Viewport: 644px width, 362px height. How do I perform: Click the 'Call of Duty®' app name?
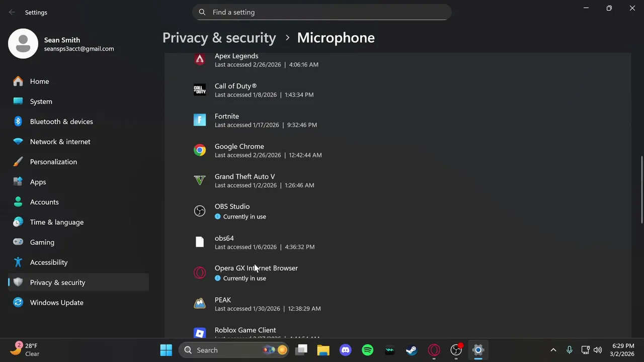[x=235, y=86]
